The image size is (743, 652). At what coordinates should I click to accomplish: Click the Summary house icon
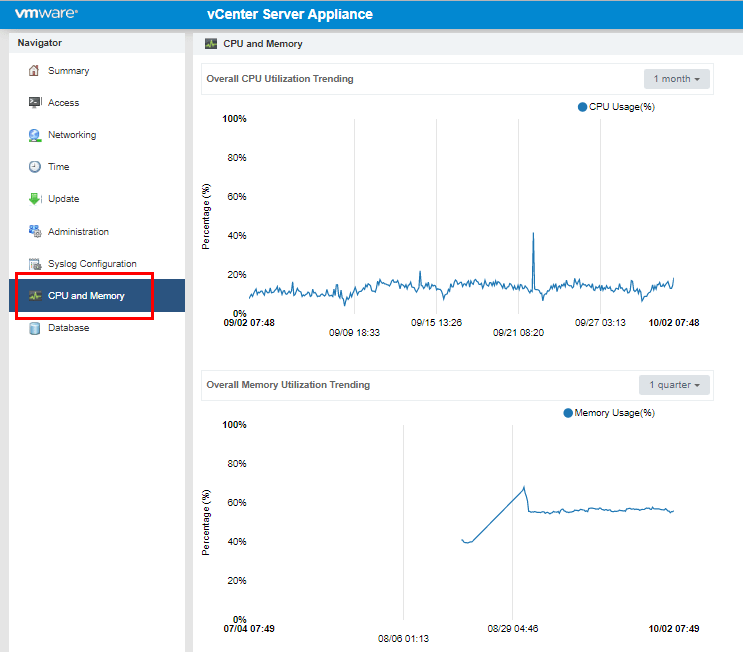[34, 71]
